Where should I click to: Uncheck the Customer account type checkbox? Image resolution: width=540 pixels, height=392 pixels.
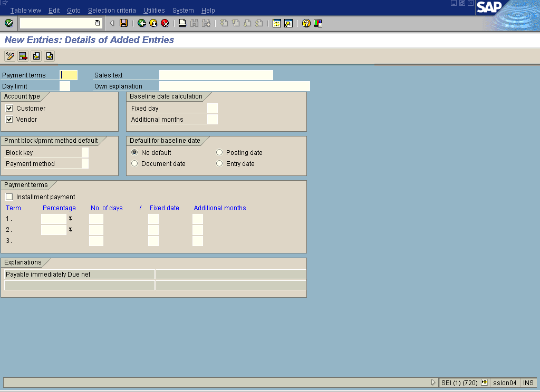(x=9, y=109)
